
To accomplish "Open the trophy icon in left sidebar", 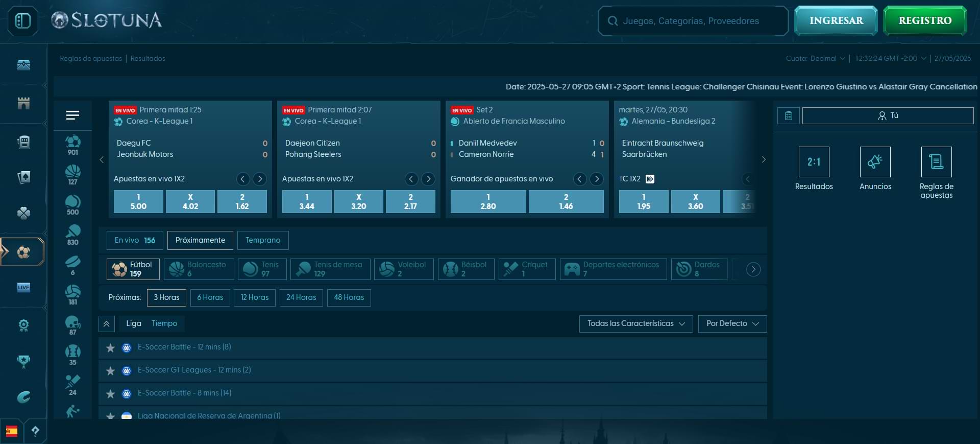I will 23,361.
